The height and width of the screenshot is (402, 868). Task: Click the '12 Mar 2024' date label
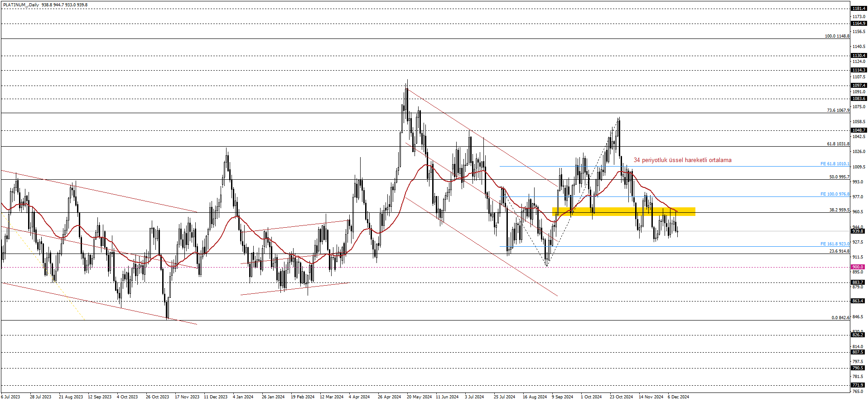click(x=332, y=397)
